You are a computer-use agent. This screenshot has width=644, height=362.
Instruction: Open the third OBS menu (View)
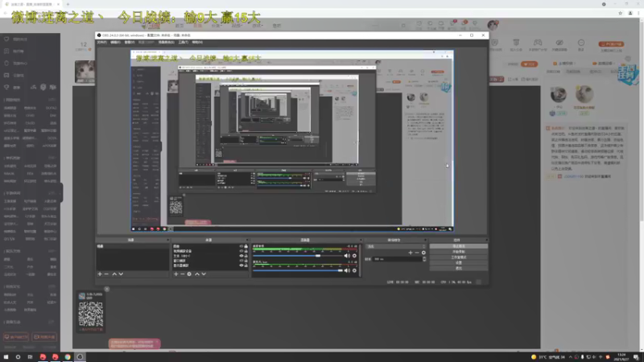[130, 43]
